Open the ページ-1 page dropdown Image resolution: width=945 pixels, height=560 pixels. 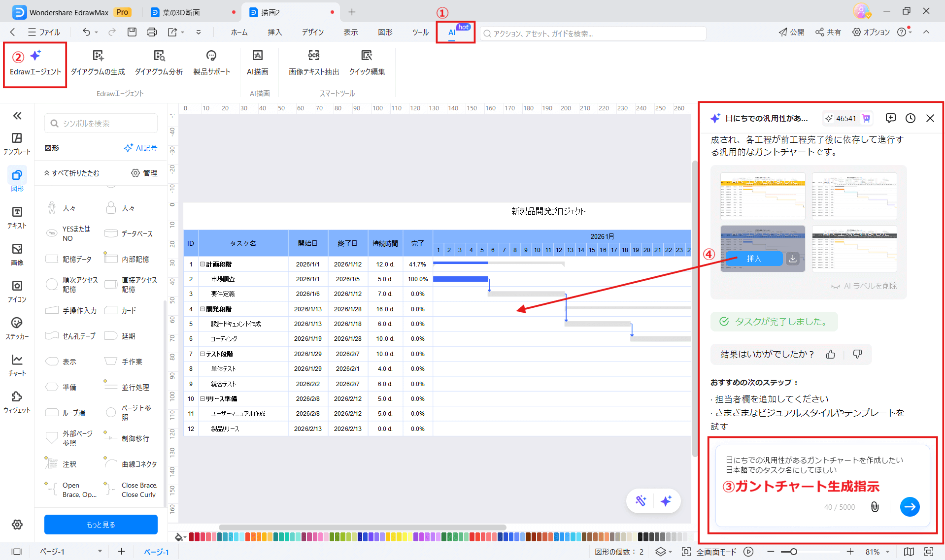pyautogui.click(x=101, y=552)
